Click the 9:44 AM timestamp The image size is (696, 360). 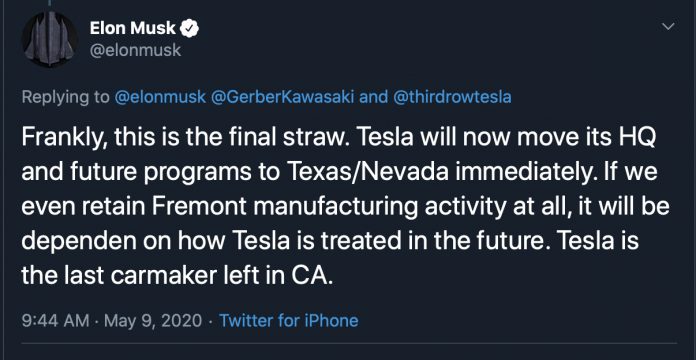(55, 320)
